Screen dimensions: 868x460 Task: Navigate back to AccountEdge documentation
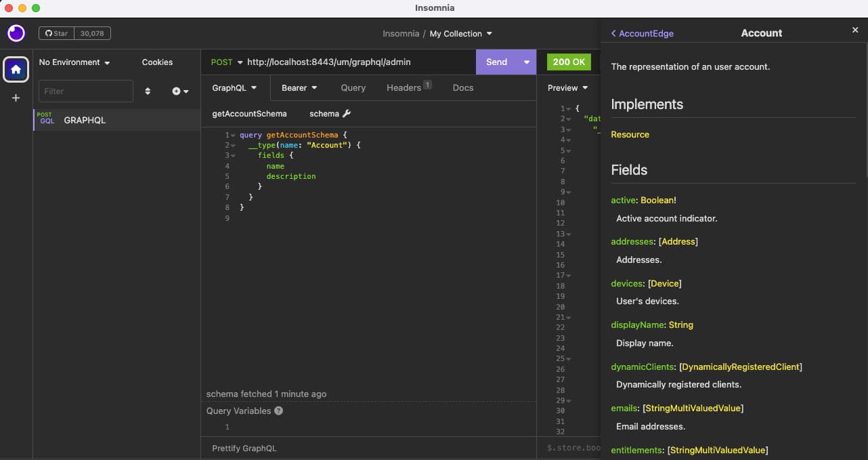[642, 33]
